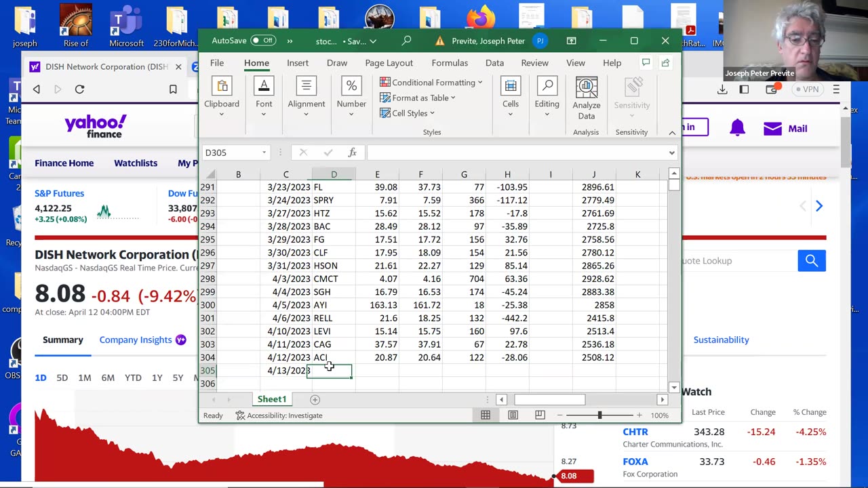868x488 pixels.
Task: Expand the formula bar
Action: [671, 152]
